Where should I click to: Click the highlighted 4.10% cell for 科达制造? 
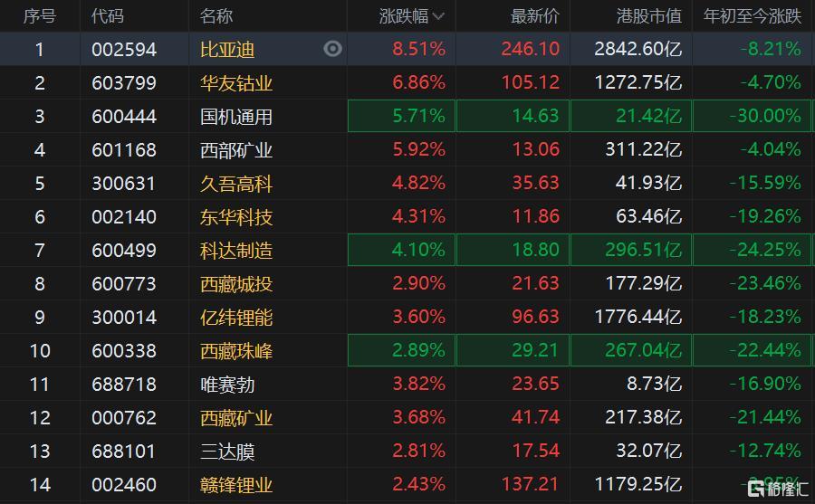(401, 250)
